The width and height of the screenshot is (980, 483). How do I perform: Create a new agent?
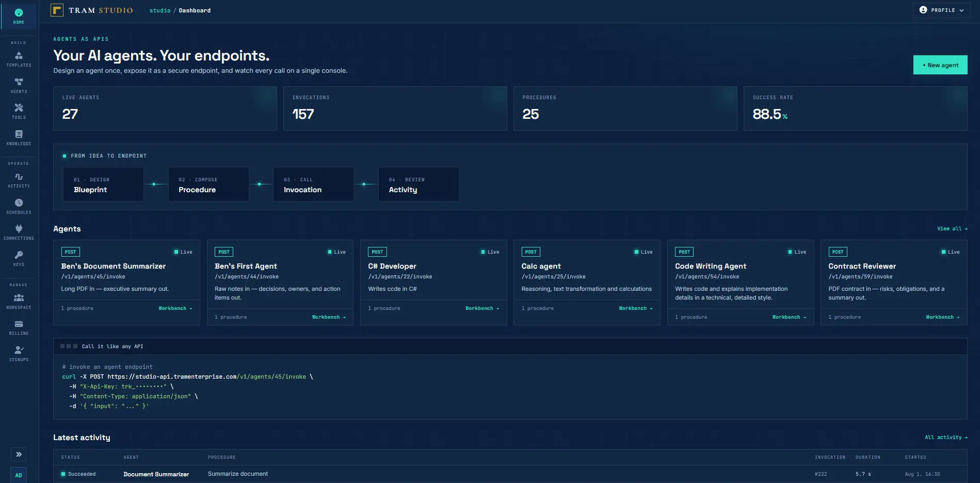[940, 65]
